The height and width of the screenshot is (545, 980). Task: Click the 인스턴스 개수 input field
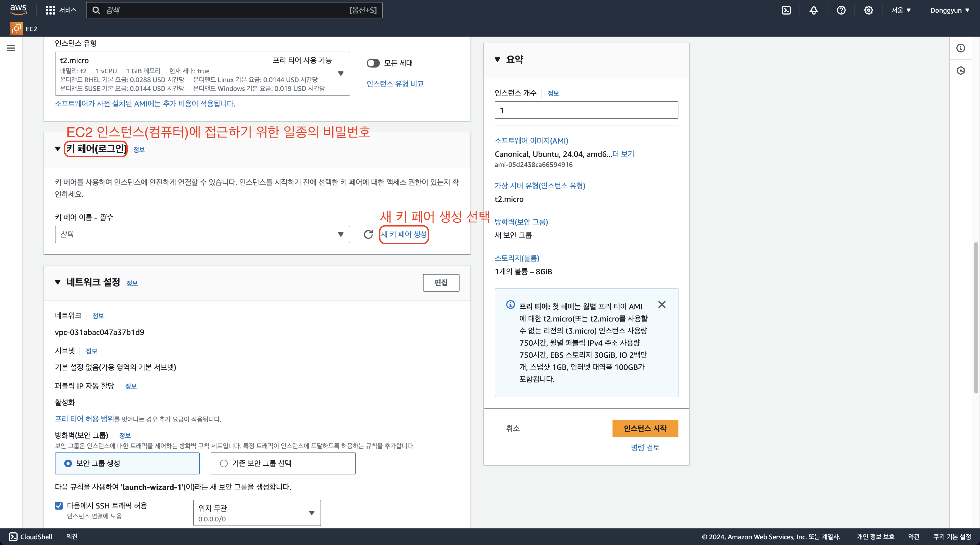tap(586, 110)
